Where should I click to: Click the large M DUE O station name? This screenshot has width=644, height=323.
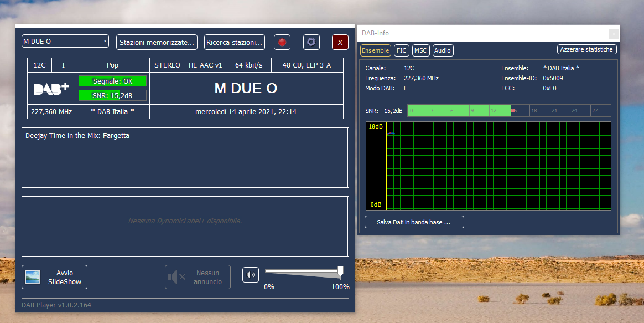tap(246, 88)
